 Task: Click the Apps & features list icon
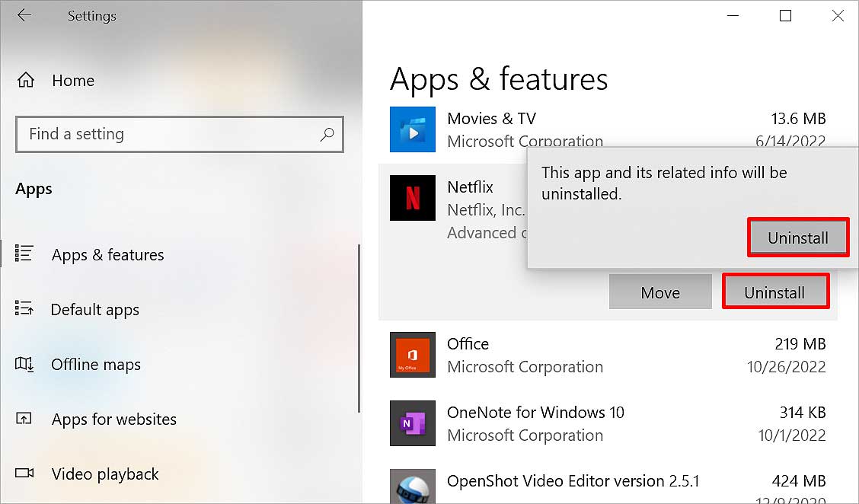24,254
